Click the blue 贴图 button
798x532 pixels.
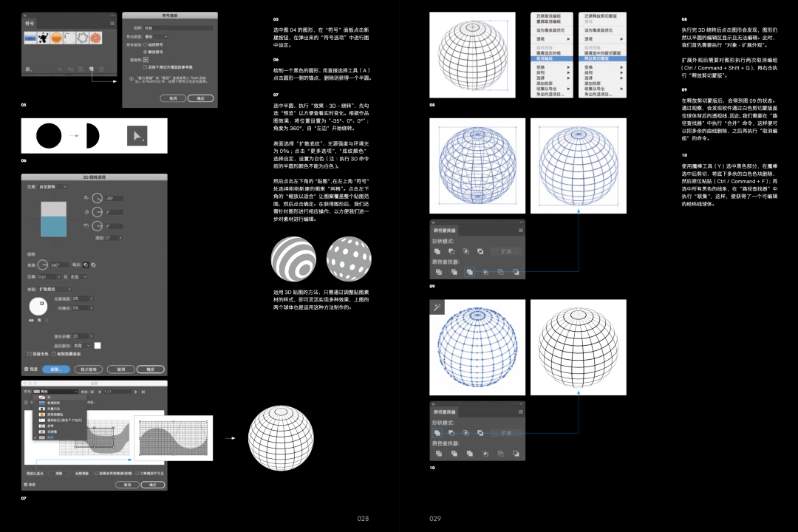point(57,369)
